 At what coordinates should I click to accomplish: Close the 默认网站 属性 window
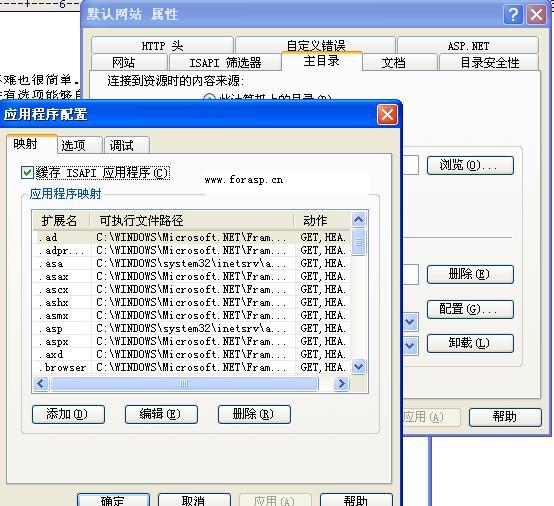pyautogui.click(x=536, y=15)
